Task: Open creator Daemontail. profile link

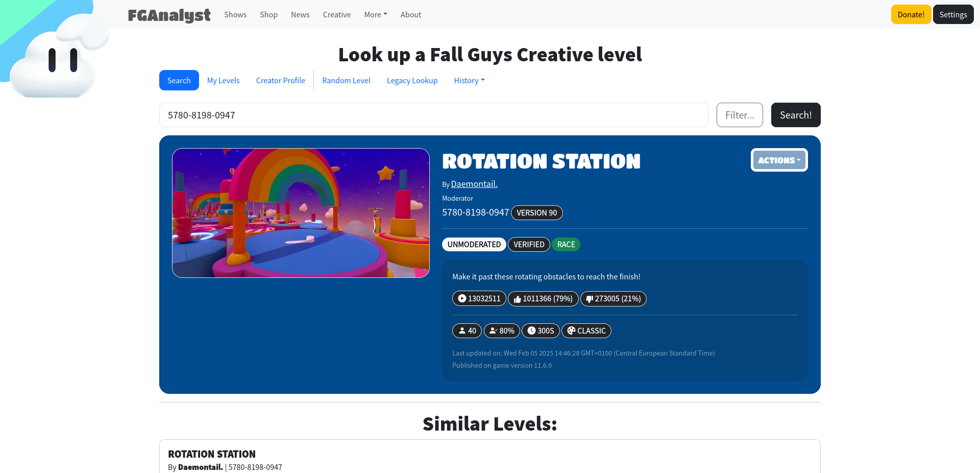Action: (474, 184)
